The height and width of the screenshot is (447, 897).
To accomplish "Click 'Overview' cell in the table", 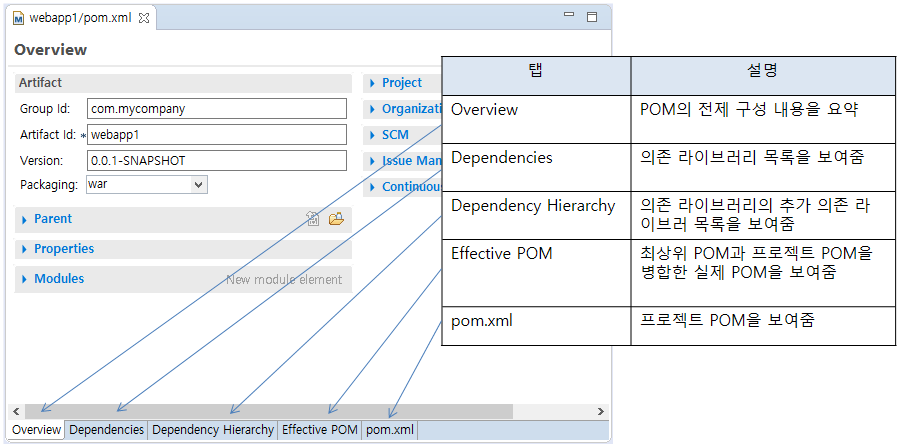I will pos(537,119).
